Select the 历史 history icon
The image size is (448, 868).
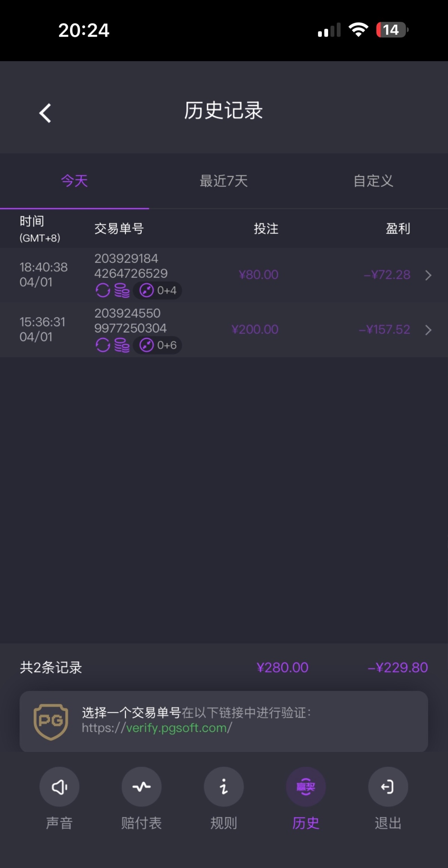306,787
